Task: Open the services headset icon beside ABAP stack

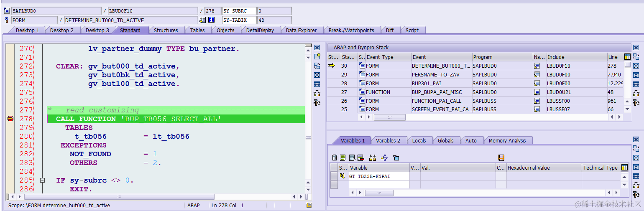Action: [x=636, y=93]
